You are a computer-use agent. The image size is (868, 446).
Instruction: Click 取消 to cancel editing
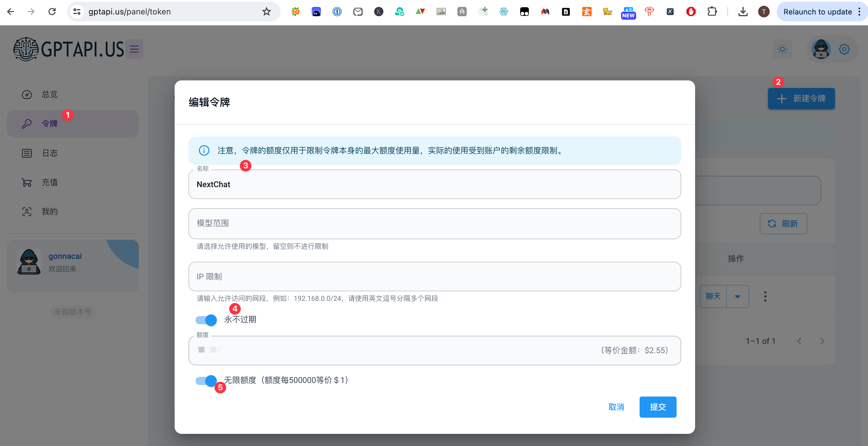point(616,407)
